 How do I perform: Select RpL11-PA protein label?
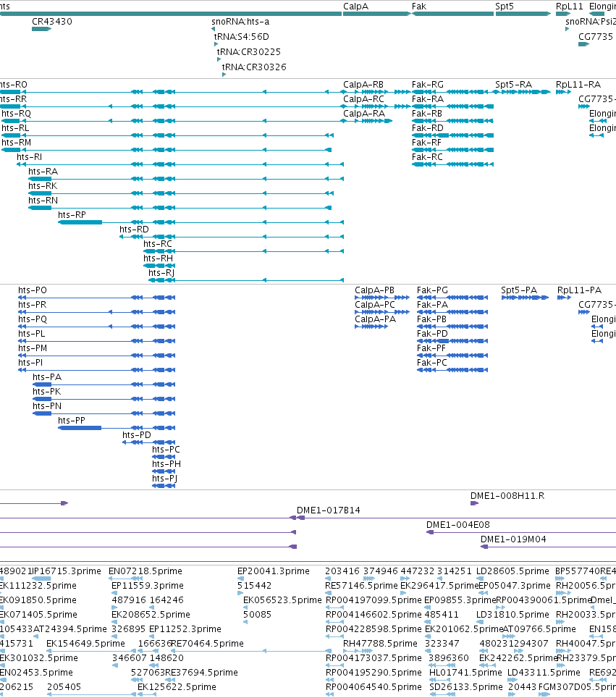(x=579, y=290)
